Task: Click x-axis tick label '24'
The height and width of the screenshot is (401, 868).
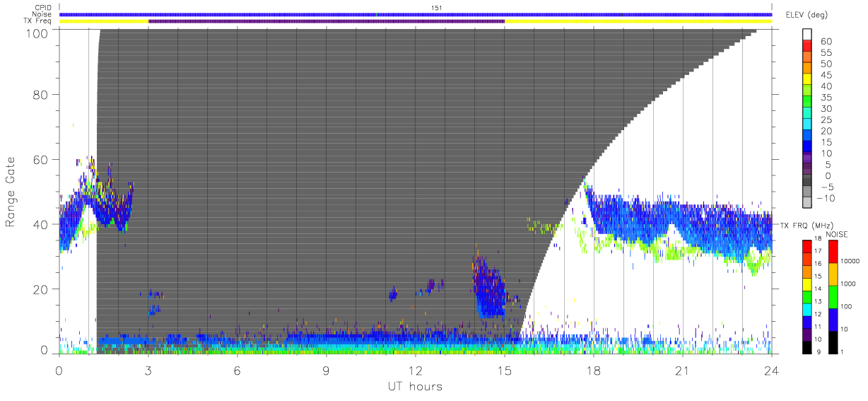Action: pyautogui.click(x=772, y=370)
